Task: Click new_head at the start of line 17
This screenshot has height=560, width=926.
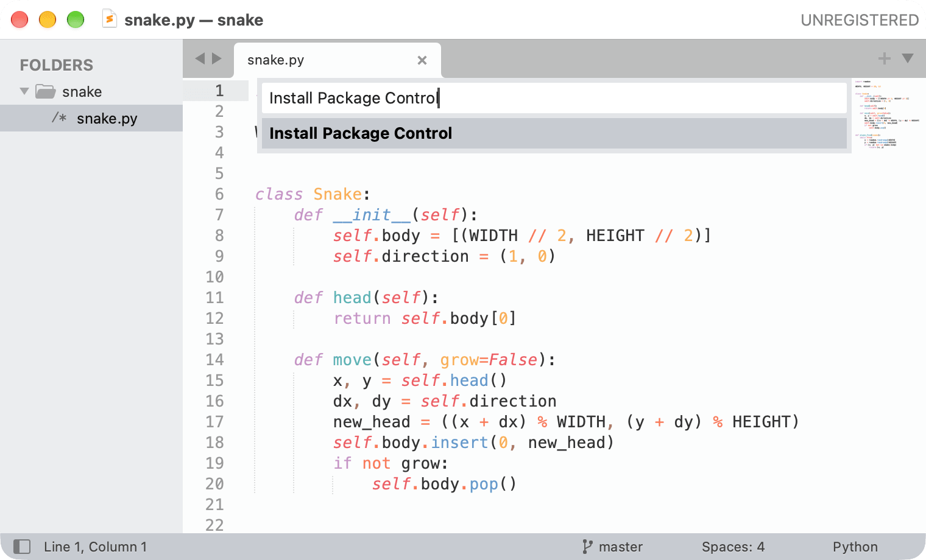Action: pos(372,422)
